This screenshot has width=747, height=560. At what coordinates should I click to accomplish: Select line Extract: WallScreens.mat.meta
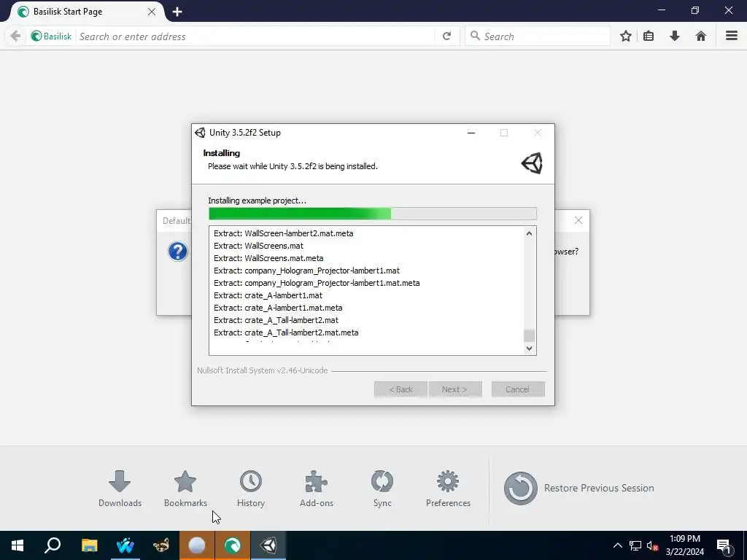point(268,258)
